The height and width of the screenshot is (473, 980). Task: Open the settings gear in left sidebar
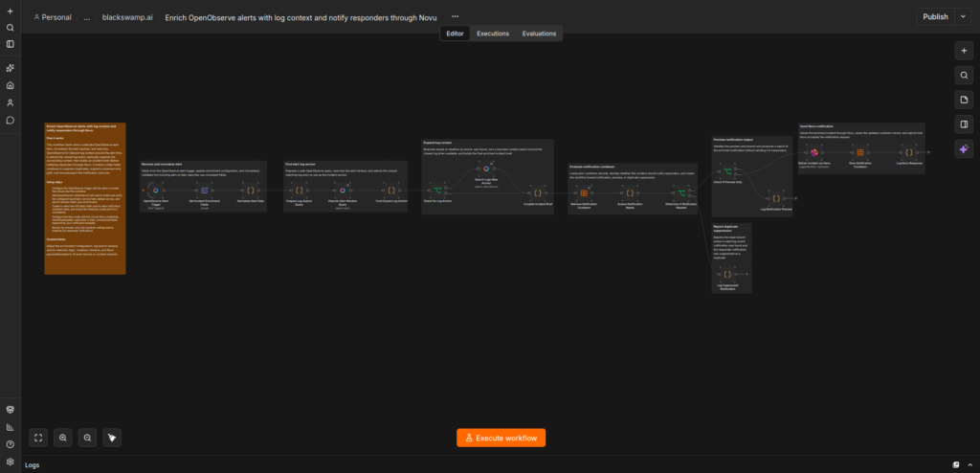pyautogui.click(x=10, y=462)
